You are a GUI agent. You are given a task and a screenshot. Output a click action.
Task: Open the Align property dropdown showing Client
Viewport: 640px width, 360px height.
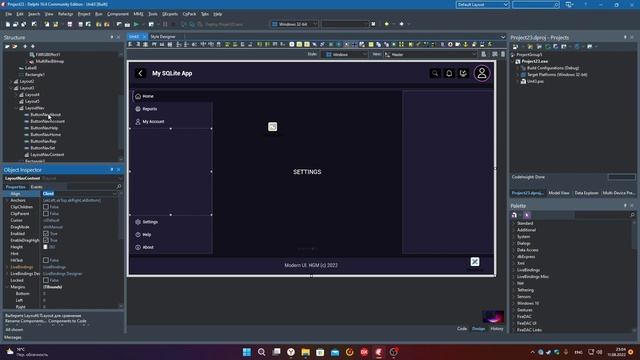pyautogui.click(x=115, y=193)
